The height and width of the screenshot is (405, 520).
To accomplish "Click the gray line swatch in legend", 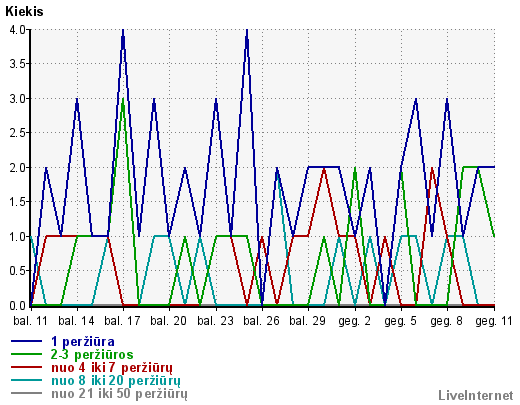I will coord(26,393).
